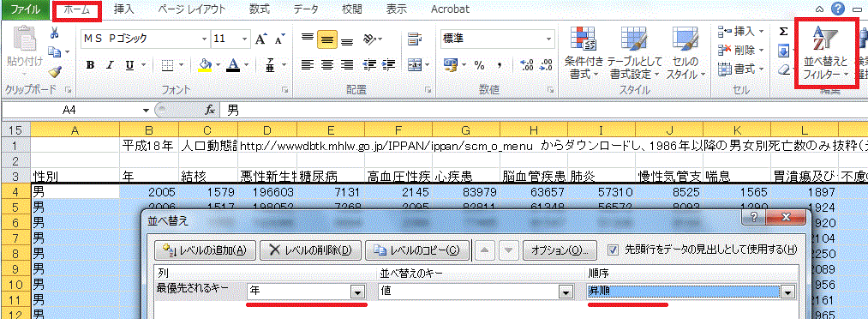
Task: Expand the Name Box A4 dropdown
Action: pyautogui.click(x=146, y=111)
